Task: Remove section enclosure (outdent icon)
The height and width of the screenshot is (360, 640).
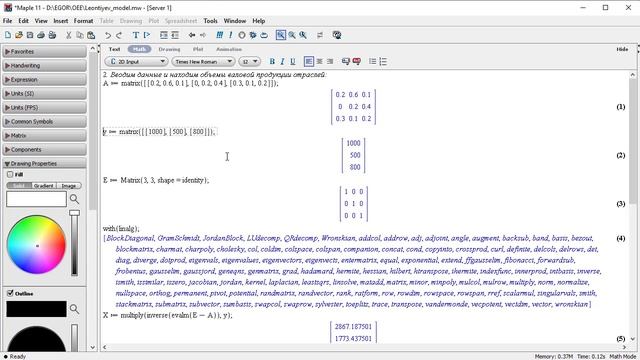Action: point(175,35)
